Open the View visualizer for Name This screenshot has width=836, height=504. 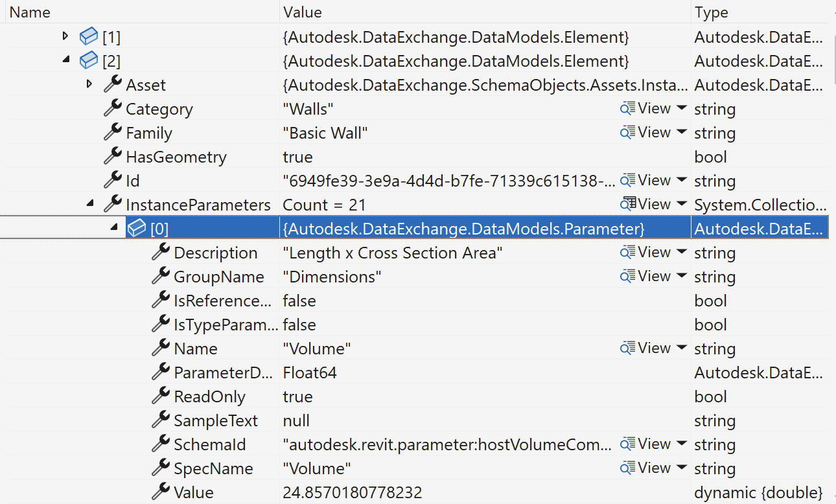645,349
